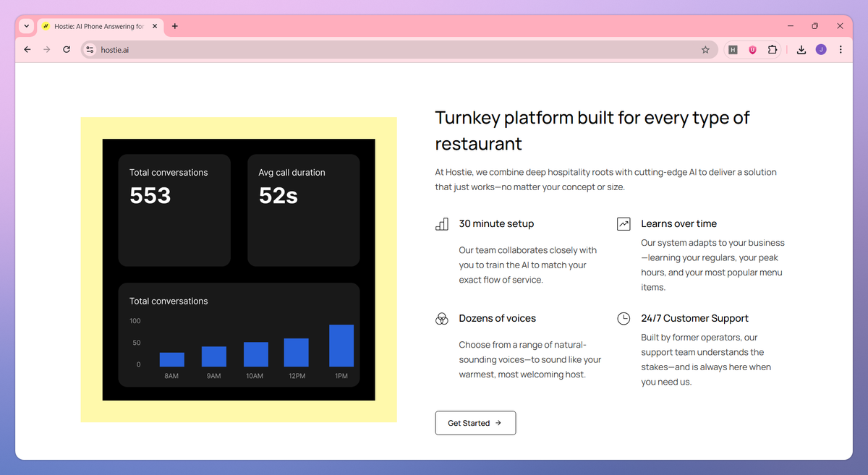Open the J profile avatar
This screenshot has width=868, height=475.
pyautogui.click(x=821, y=50)
